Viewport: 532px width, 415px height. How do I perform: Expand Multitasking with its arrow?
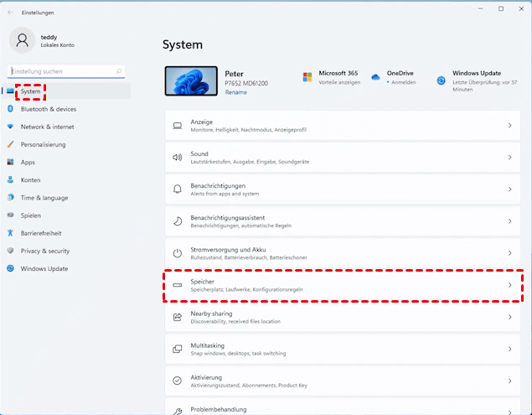click(x=509, y=349)
